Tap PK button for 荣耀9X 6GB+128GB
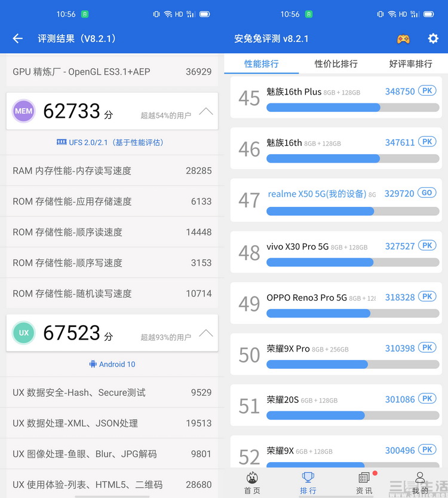The image size is (448, 498). pos(427,450)
